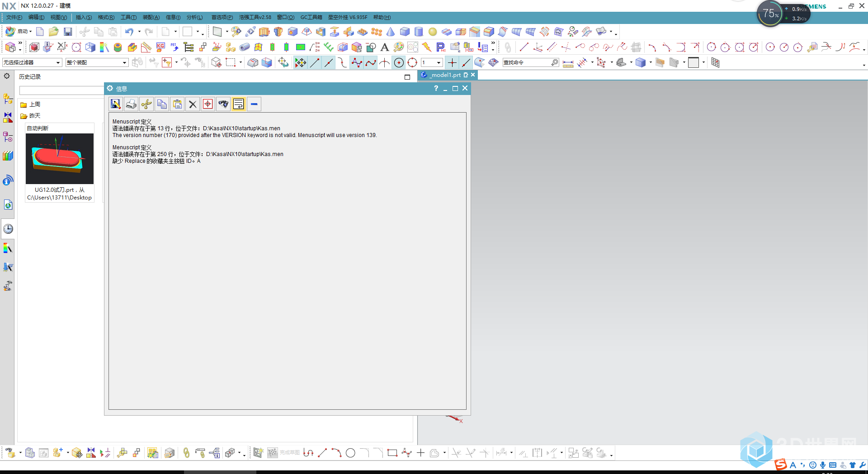Open the History clock sidebar icon
This screenshot has height=474, width=868.
click(8, 229)
